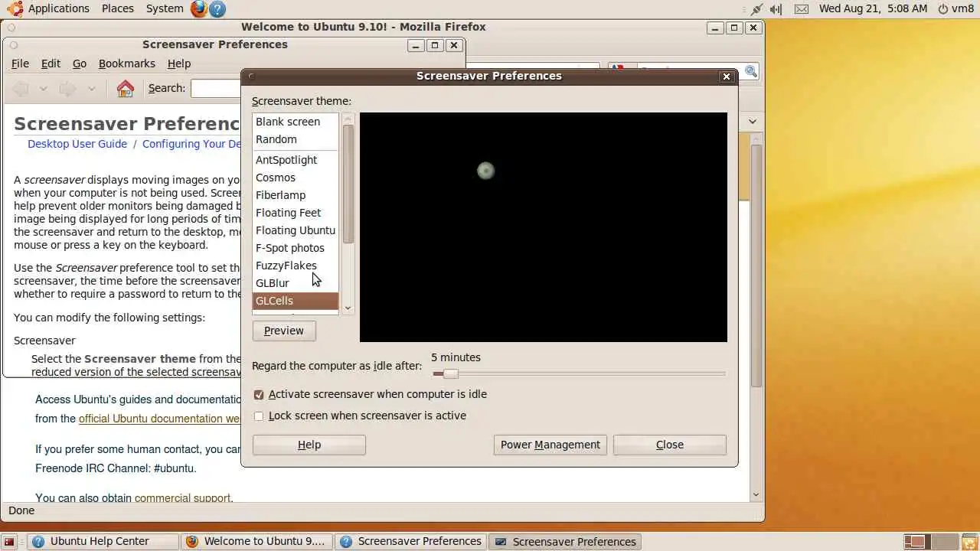The height and width of the screenshot is (551, 980).
Task: Click the Home icon in help toolbar
Action: [x=126, y=88]
